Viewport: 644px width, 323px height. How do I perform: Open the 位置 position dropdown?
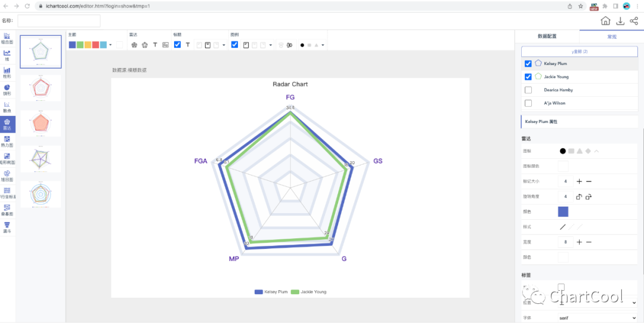[597, 303]
